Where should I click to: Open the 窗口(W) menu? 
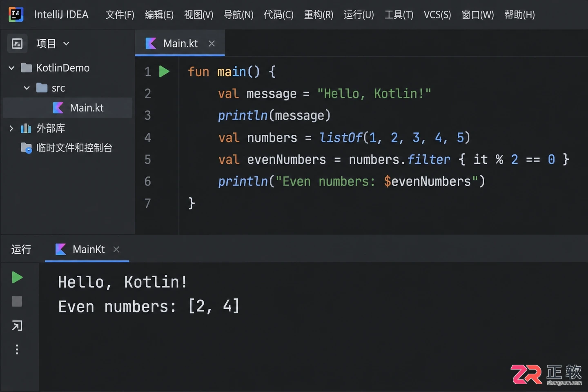tap(477, 15)
